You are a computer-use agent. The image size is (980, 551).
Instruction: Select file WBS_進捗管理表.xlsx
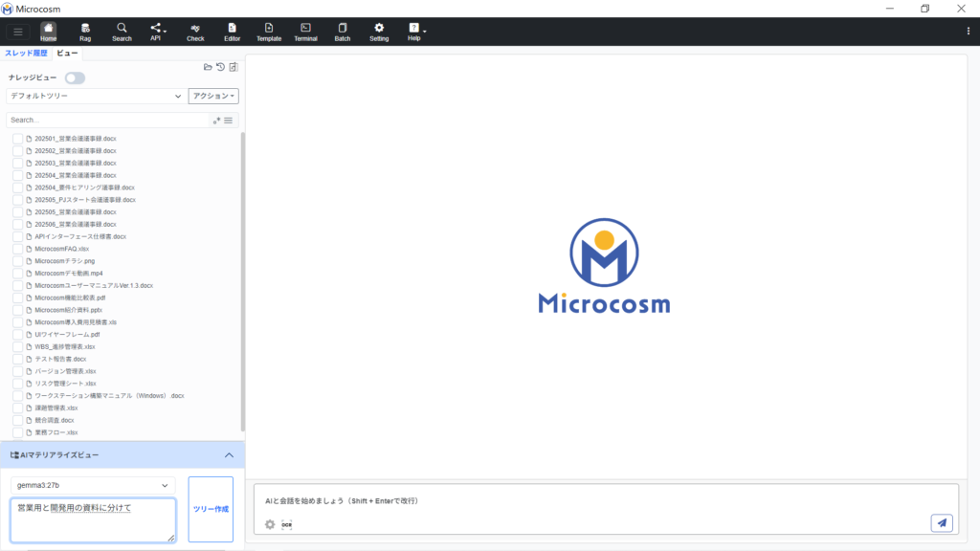click(x=65, y=346)
